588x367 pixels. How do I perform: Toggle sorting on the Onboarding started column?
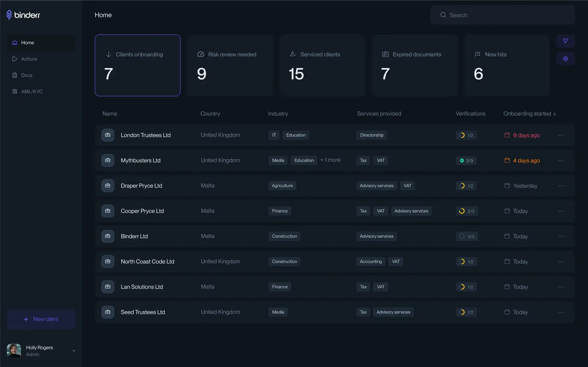pyautogui.click(x=529, y=114)
